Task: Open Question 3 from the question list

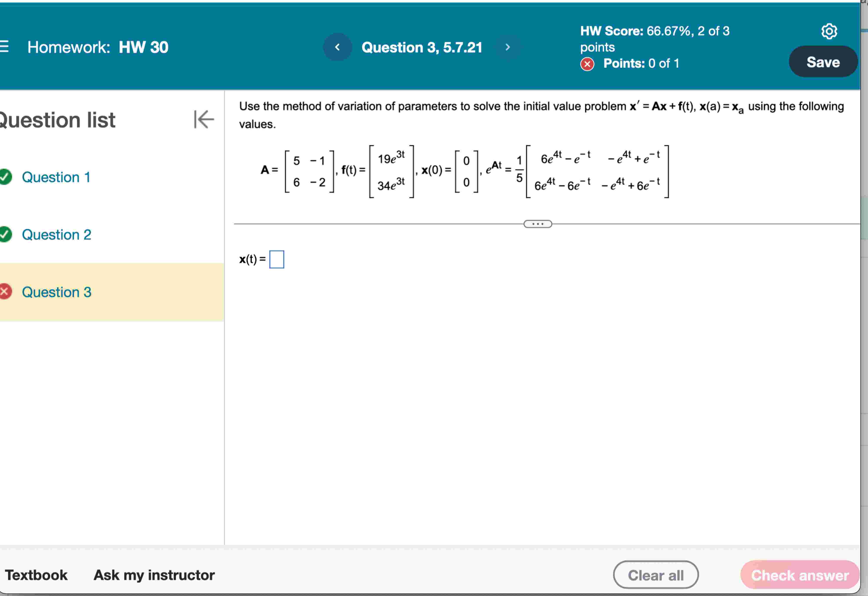Action: [x=56, y=292]
